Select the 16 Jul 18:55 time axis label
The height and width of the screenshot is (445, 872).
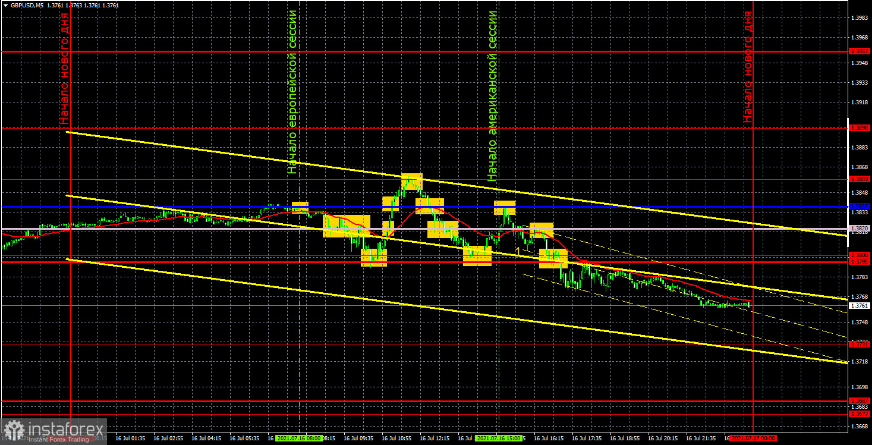[x=623, y=438]
